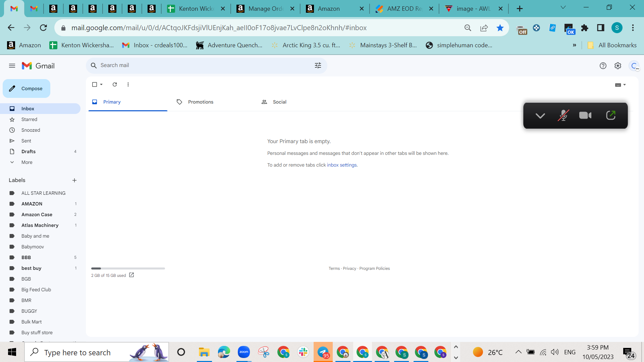Show hidden bookmarks double chevron
Image resolution: width=644 pixels, height=362 pixels.
[574, 45]
